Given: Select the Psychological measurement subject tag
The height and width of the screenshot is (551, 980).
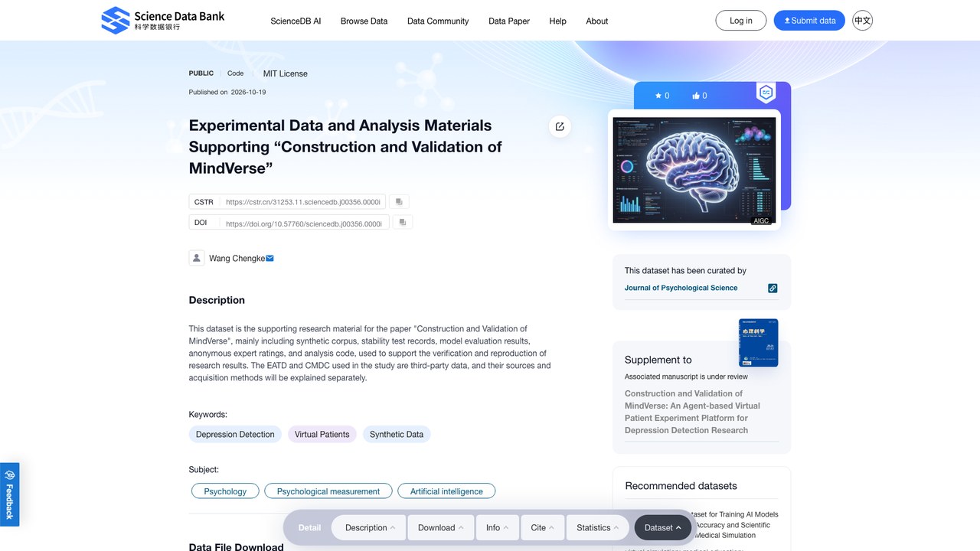Looking at the screenshot, I should point(328,491).
